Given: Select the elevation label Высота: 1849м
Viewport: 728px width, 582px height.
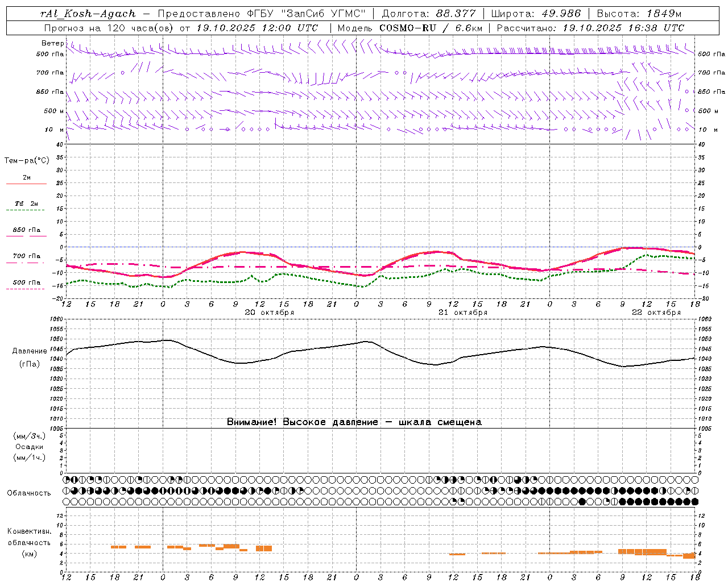Looking at the screenshot, I should [x=639, y=14].
